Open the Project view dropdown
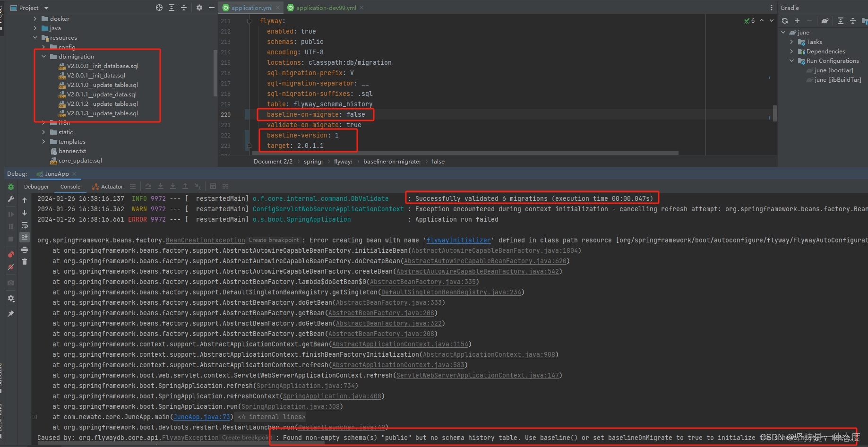Viewport: 868px width, 447px height. coord(46,8)
